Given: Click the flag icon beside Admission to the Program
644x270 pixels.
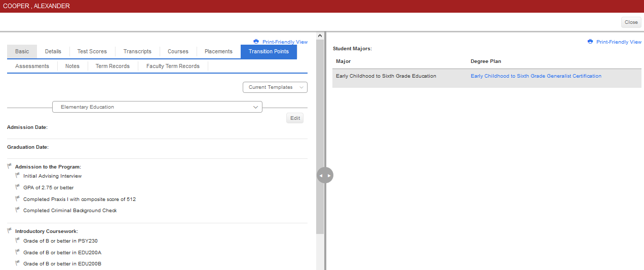Looking at the screenshot, I should 10,166.
